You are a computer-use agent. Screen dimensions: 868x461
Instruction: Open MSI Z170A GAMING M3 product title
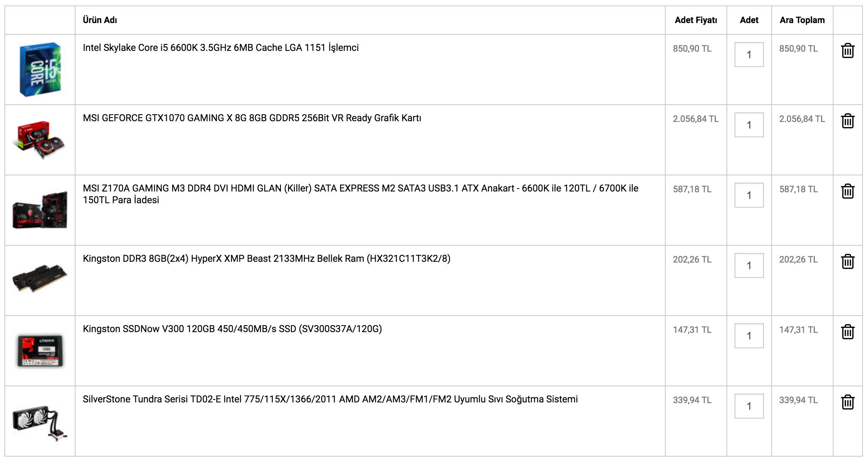click(x=361, y=194)
